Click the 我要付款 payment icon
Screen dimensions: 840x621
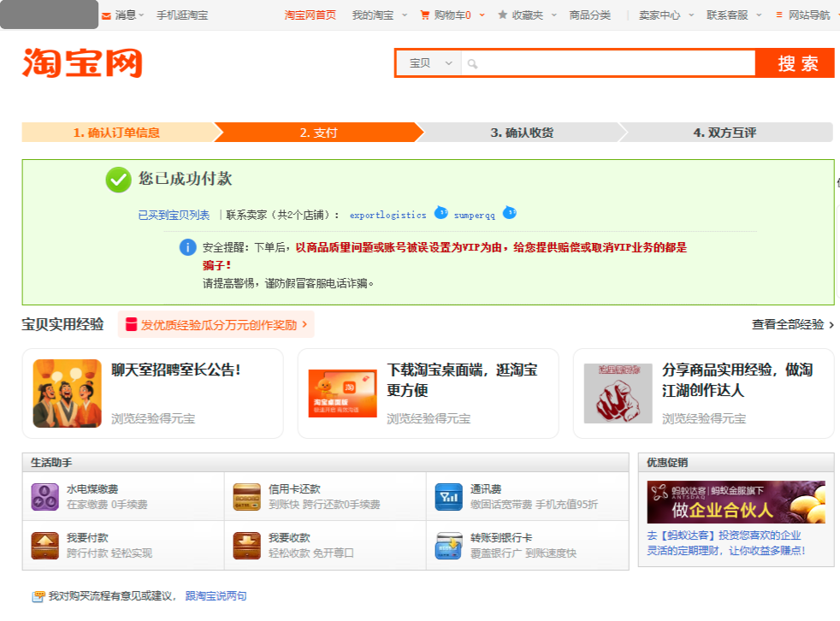(x=44, y=545)
